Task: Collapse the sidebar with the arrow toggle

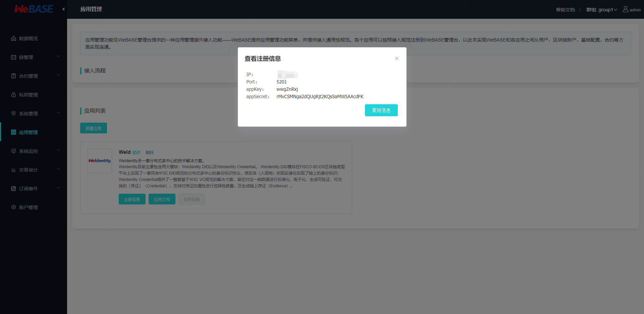Action: [x=63, y=9]
